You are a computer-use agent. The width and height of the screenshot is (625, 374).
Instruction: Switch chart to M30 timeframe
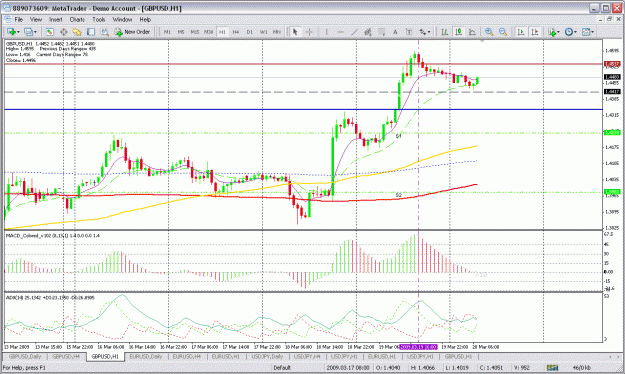208,32
